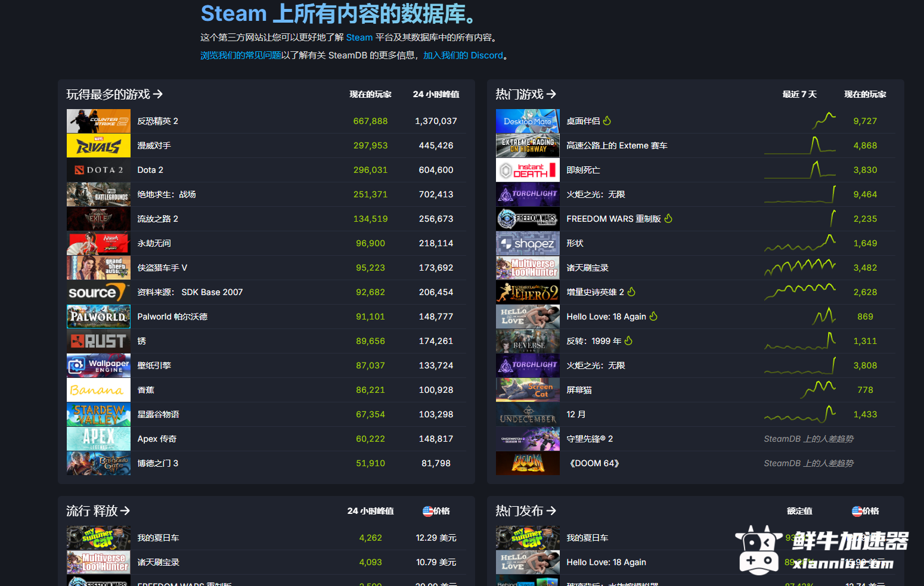This screenshot has height=586, width=924.
Task: Open the 星露谷物语 game link
Action: 159,414
